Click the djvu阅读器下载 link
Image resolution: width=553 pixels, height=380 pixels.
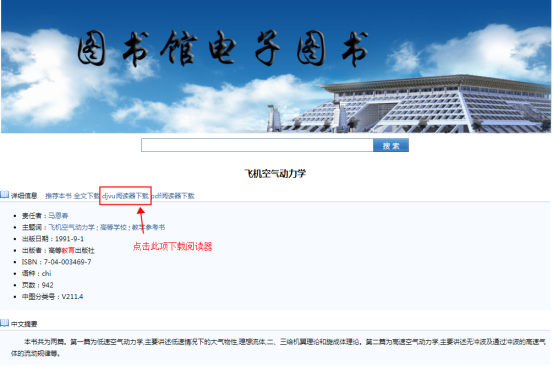tap(125, 196)
